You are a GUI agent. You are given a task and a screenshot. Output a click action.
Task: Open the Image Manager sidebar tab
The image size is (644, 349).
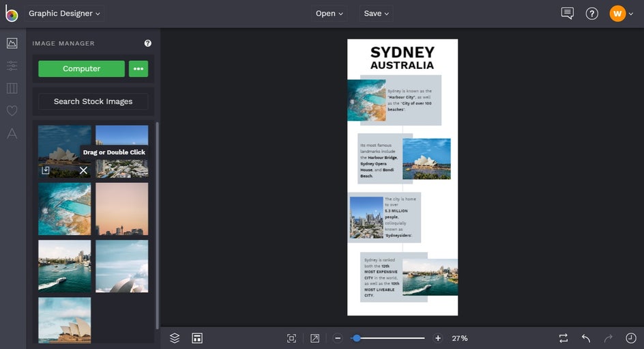point(12,43)
